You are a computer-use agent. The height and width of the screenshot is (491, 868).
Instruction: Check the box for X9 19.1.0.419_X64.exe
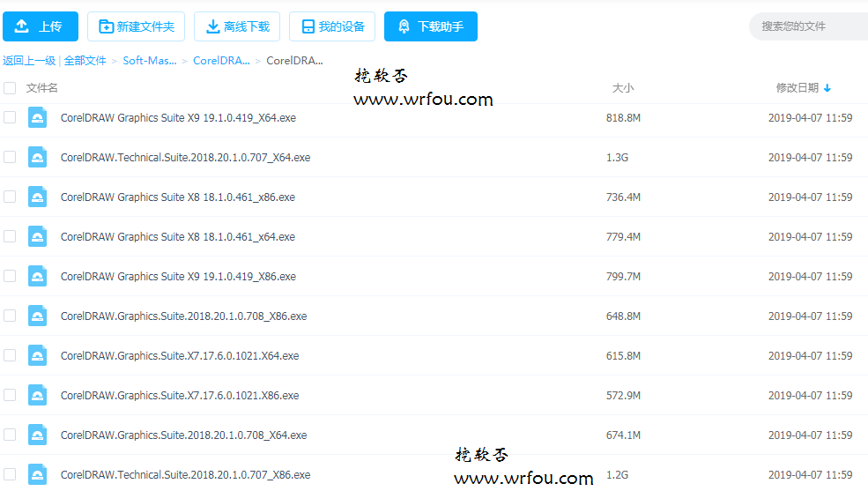(10, 117)
